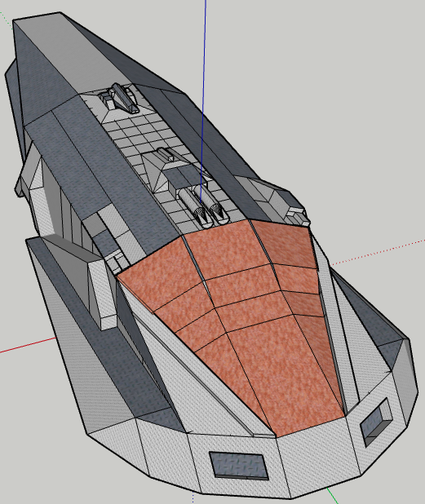
Task: Pick the upper-right orange panel near cannon
Action: click(x=283, y=243)
